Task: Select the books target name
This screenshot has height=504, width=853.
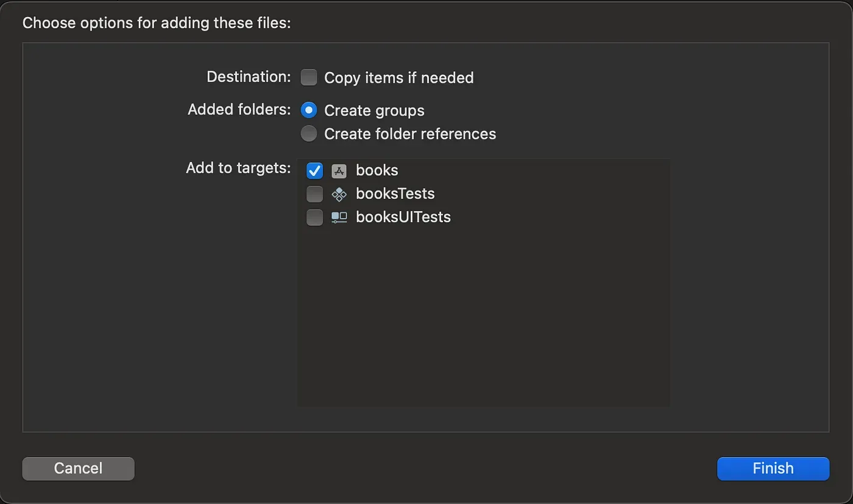Action: click(377, 170)
